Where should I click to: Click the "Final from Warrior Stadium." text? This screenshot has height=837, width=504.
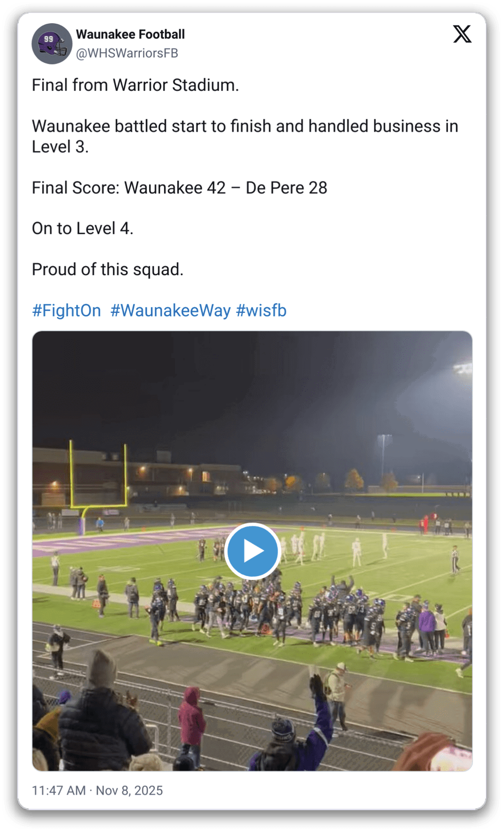pos(135,85)
